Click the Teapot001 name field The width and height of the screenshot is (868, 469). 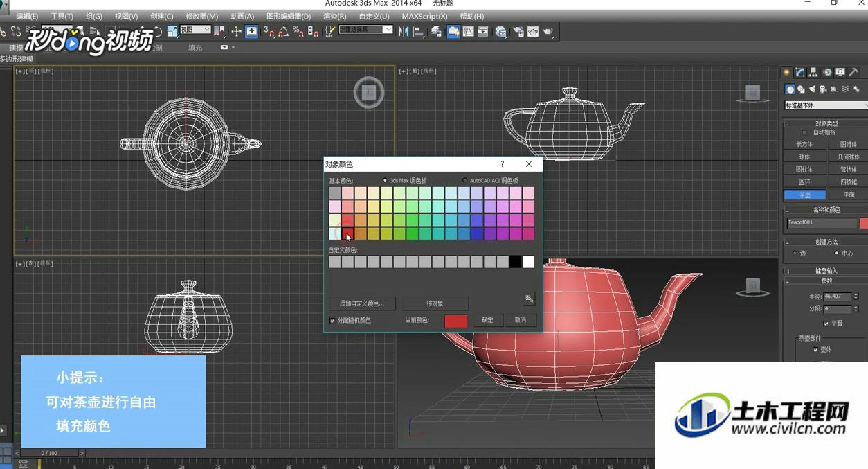(x=822, y=223)
